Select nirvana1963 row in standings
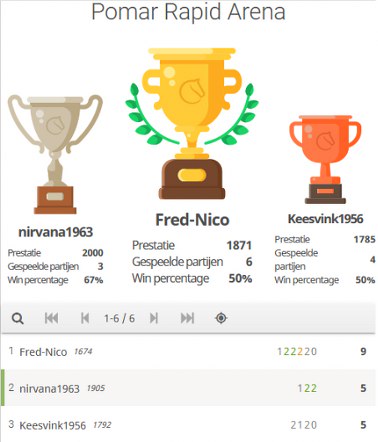 click(x=189, y=388)
